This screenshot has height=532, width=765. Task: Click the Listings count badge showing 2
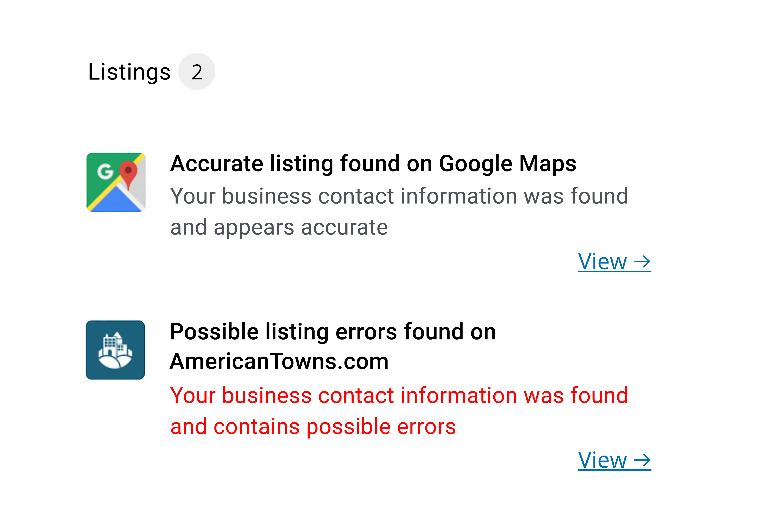click(197, 71)
